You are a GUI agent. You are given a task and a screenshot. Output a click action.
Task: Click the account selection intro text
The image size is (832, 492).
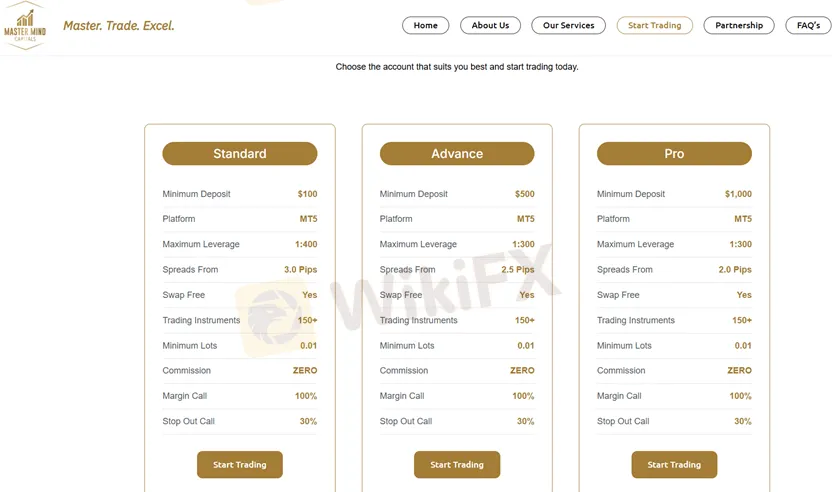pyautogui.click(x=457, y=67)
